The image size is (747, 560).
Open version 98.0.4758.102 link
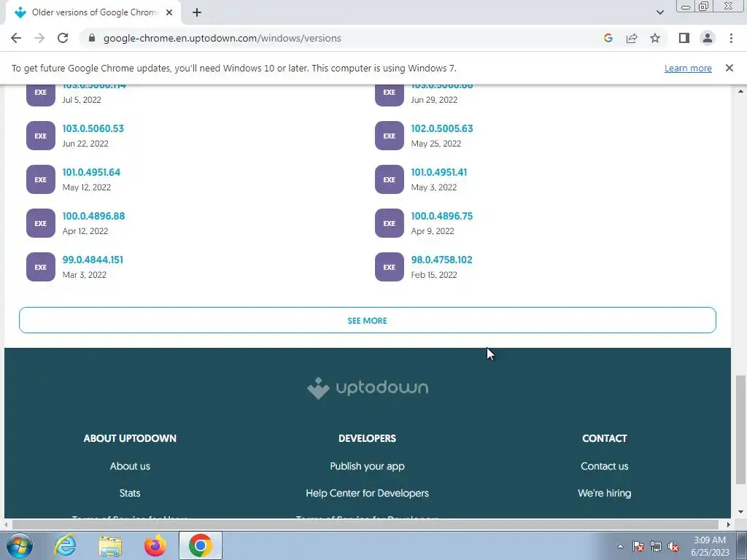pos(441,260)
